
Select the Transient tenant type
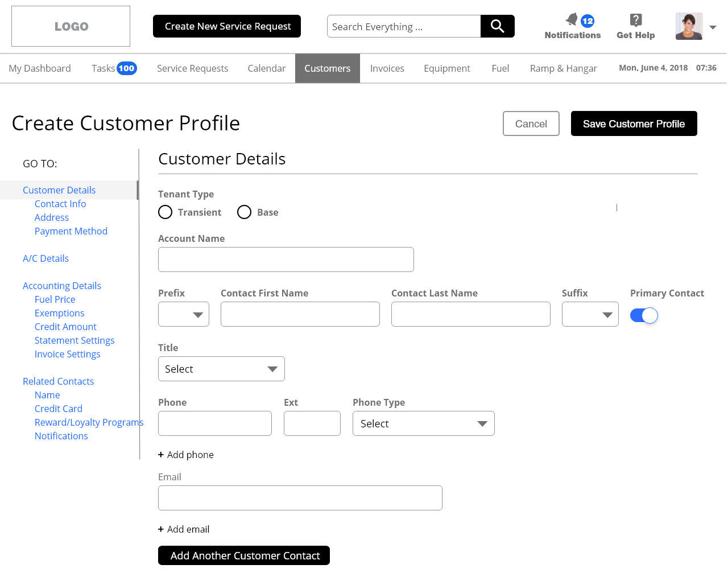[x=166, y=212]
